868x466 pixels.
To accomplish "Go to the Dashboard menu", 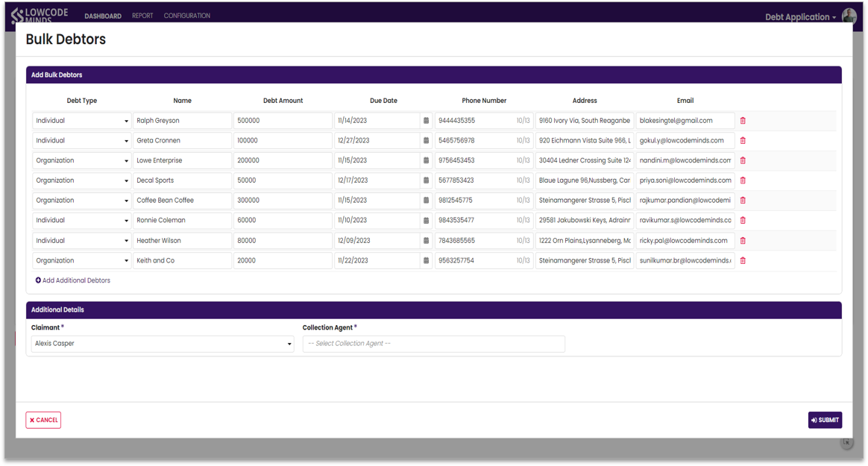I will pyautogui.click(x=103, y=16).
